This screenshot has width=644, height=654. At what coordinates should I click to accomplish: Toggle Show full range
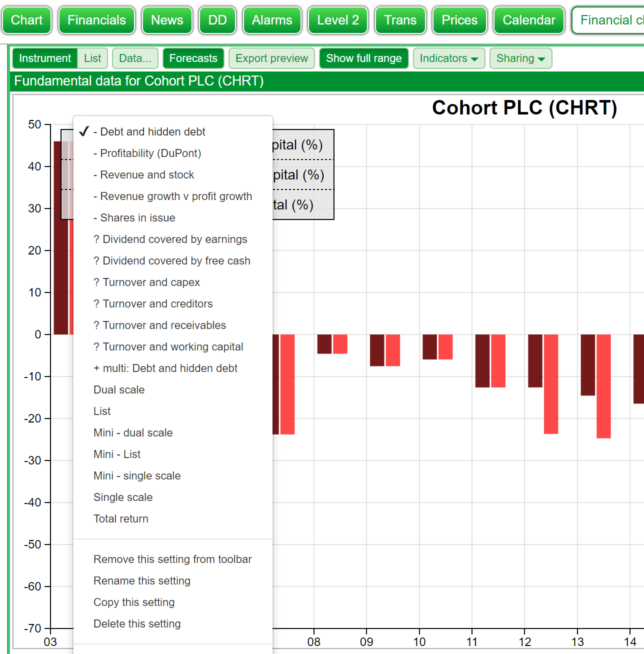363,58
